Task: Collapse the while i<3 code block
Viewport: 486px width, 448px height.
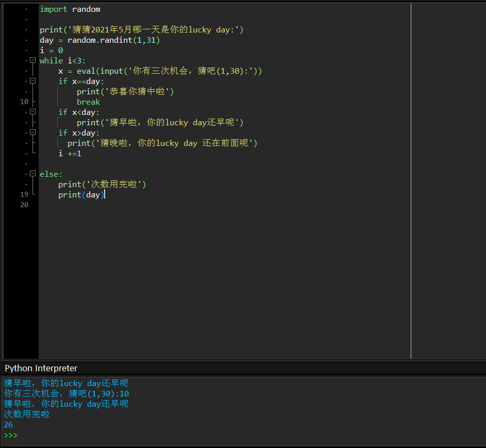Action: click(x=32, y=60)
